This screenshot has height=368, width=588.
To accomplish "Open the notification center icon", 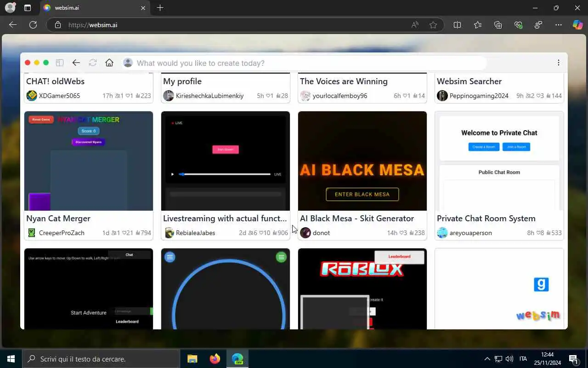I will (x=573, y=359).
